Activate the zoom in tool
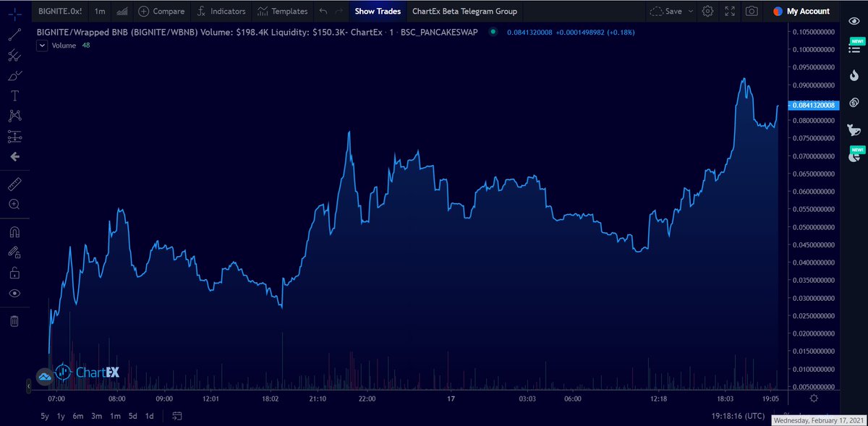Viewport: 868px width, 426px height. click(x=14, y=205)
